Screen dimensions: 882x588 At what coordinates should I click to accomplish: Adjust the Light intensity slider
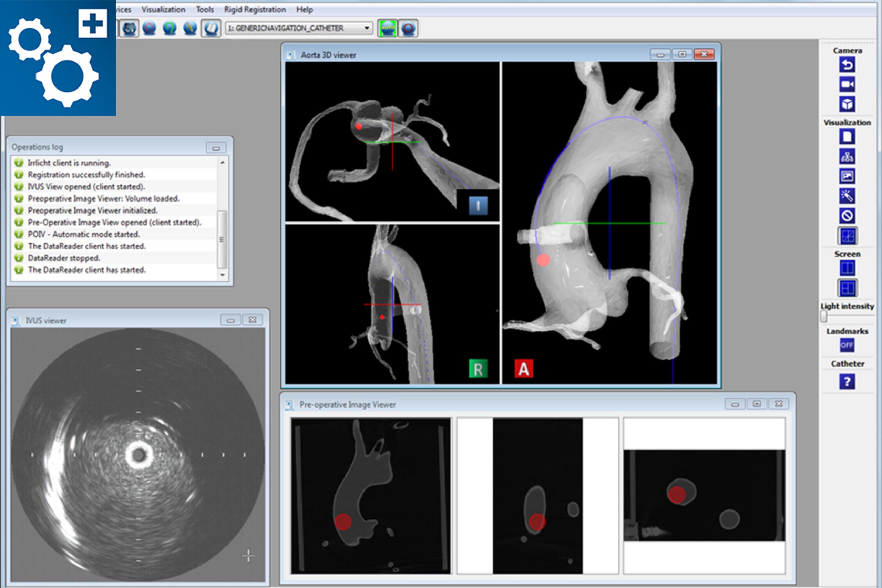coord(823,316)
